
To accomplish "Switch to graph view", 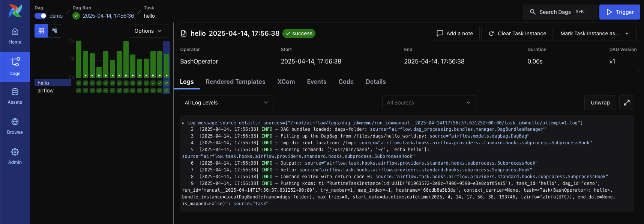I will tap(54, 31).
